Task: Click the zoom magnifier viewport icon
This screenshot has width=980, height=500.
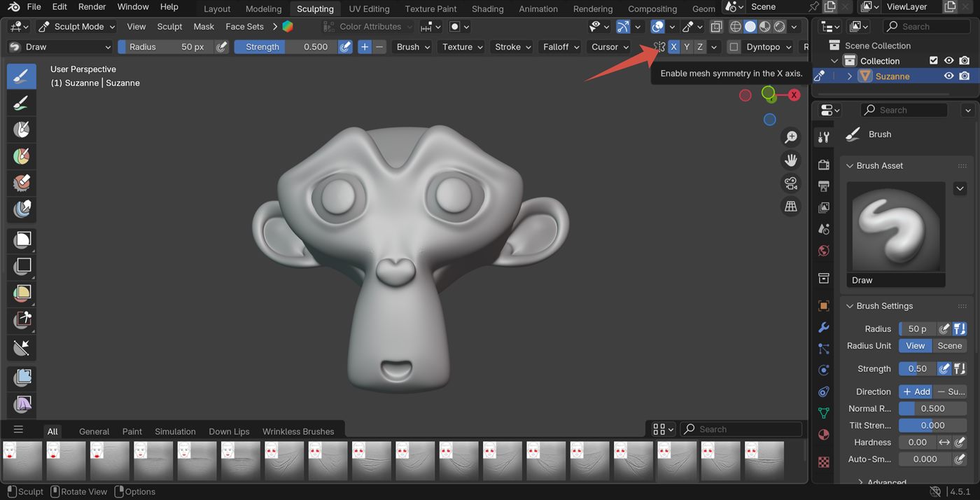Action: point(791,137)
